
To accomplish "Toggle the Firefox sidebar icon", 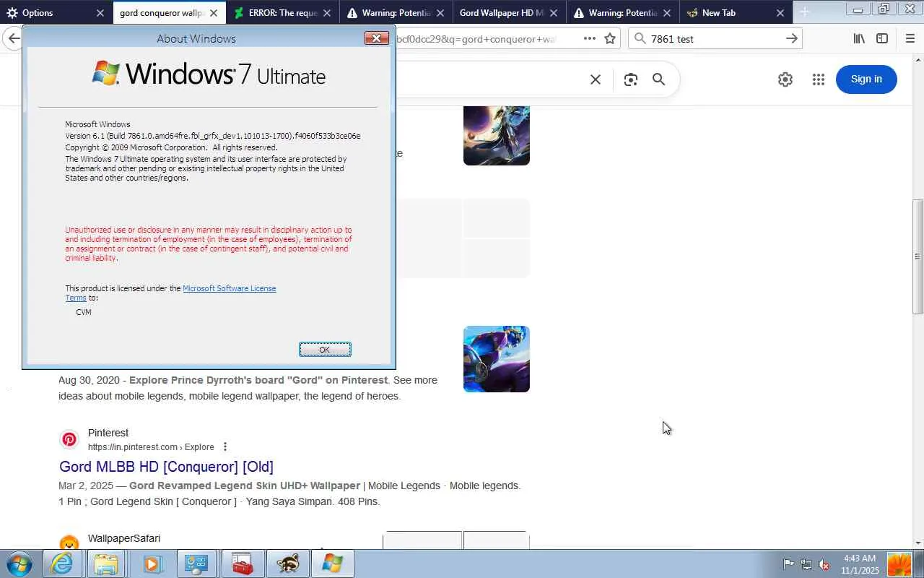I will 882,38.
